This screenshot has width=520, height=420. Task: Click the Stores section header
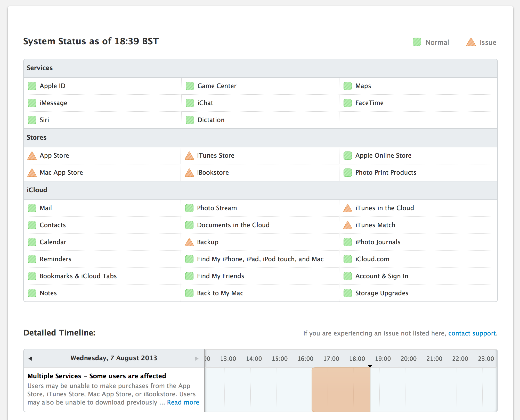(x=261, y=138)
